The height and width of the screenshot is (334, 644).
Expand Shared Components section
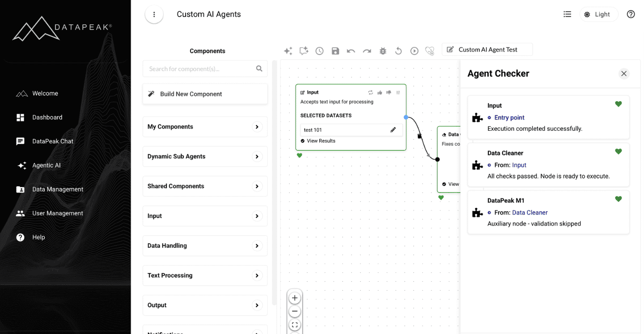point(205,186)
